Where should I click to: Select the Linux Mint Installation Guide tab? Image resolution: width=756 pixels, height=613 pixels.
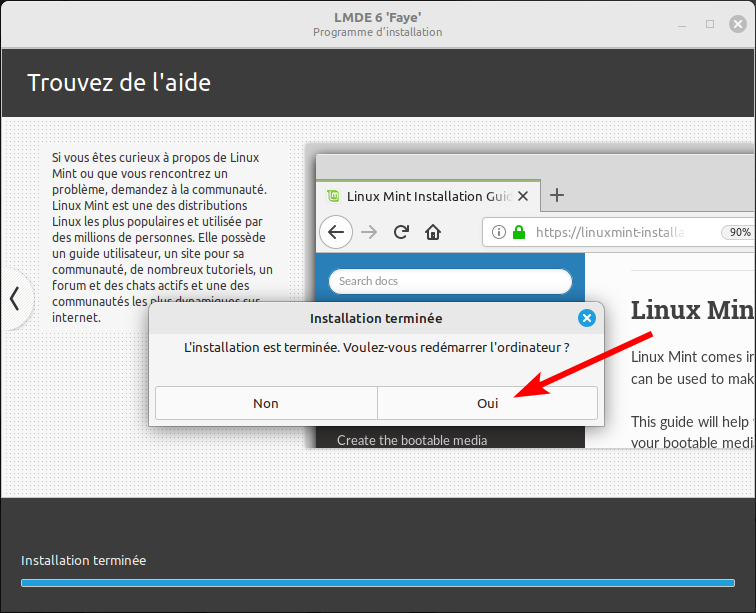[428, 196]
